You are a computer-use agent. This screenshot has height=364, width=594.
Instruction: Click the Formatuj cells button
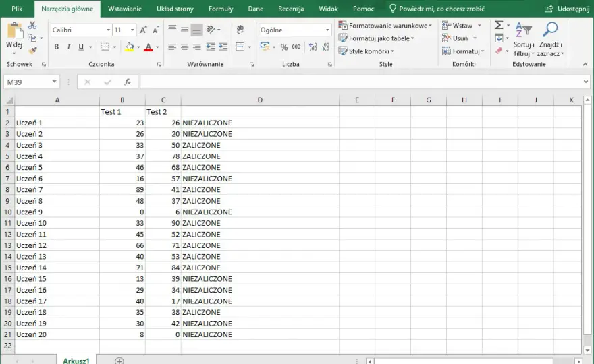tap(463, 51)
